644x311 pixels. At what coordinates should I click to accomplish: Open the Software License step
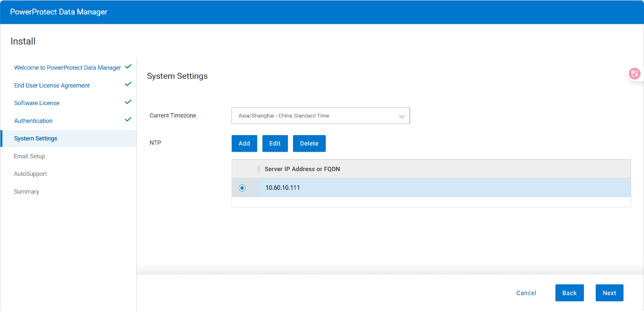[x=37, y=103]
